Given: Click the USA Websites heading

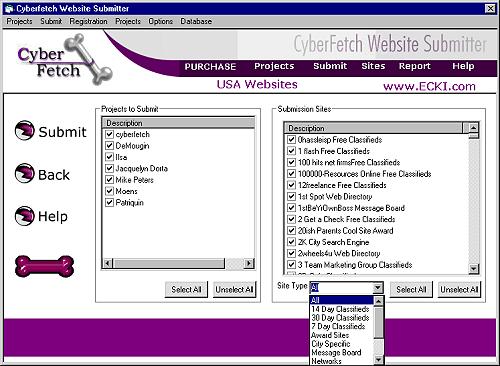Looking at the screenshot, I should 257,85.
